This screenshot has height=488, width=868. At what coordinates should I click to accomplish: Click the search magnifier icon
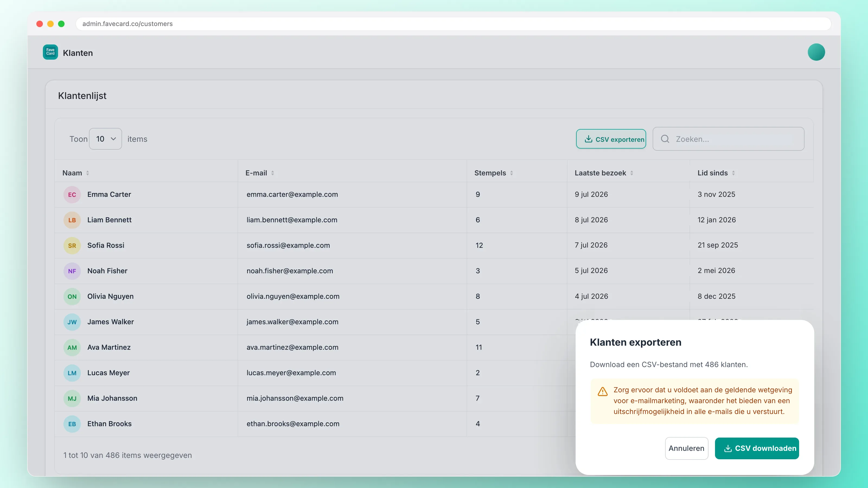pyautogui.click(x=665, y=139)
